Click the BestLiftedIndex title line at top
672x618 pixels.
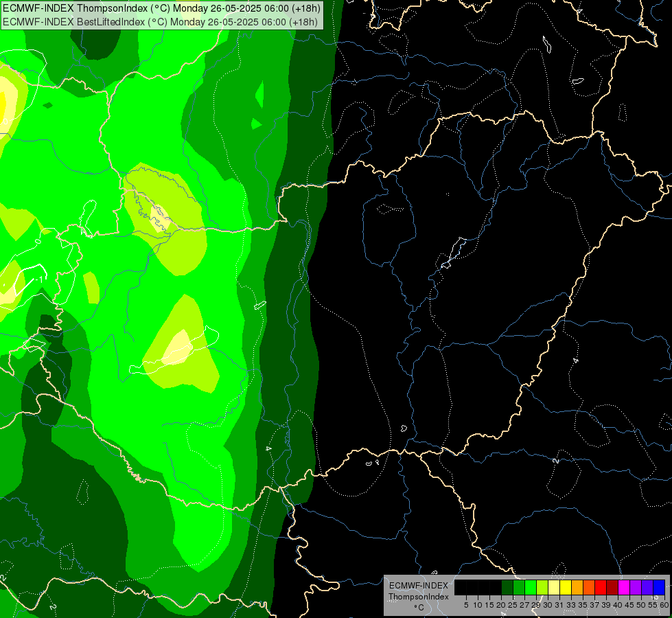[x=161, y=22]
